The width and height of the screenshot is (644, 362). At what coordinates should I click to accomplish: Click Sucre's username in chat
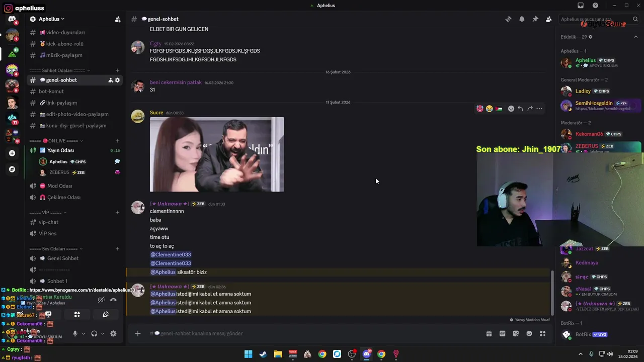(156, 113)
